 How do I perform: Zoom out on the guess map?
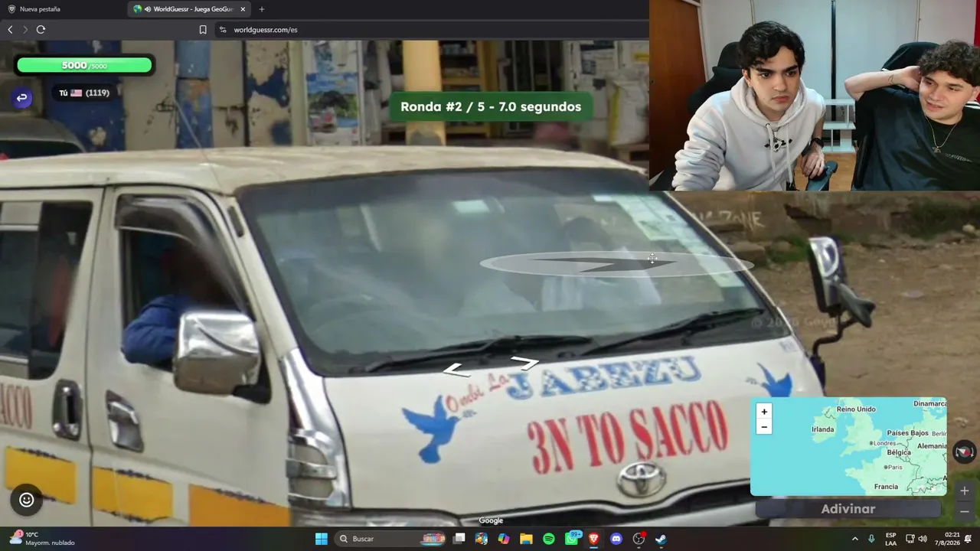click(763, 427)
